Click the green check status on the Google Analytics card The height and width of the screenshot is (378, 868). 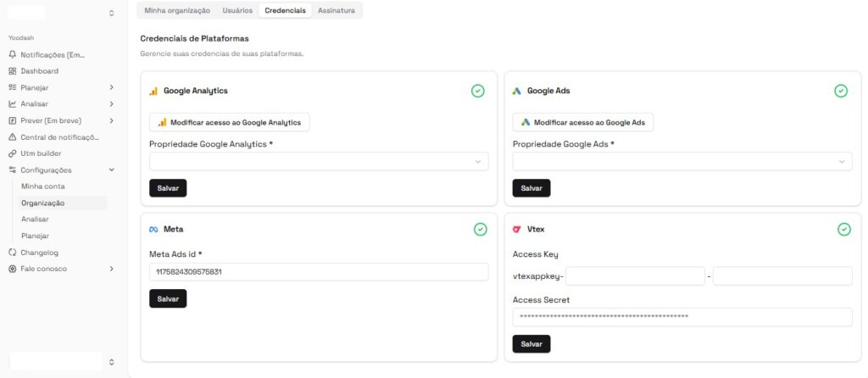pyautogui.click(x=478, y=91)
